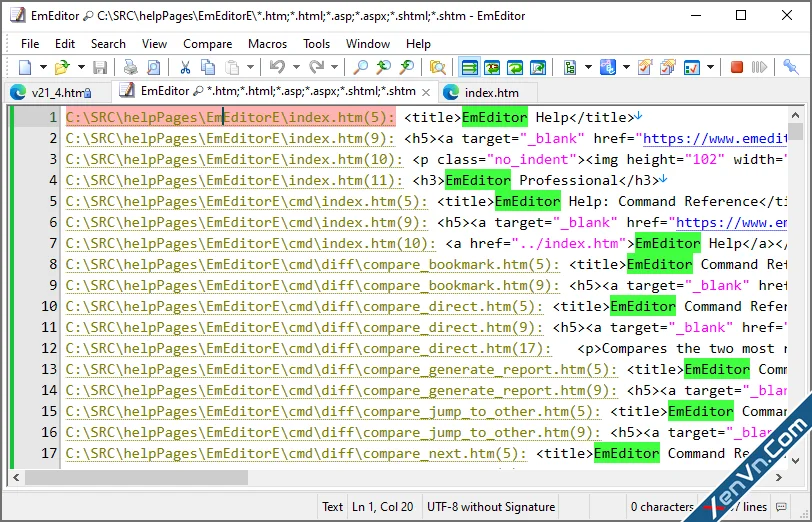The image size is (812, 522).
Task: Create a new file with the New icon
Action: [x=25, y=67]
